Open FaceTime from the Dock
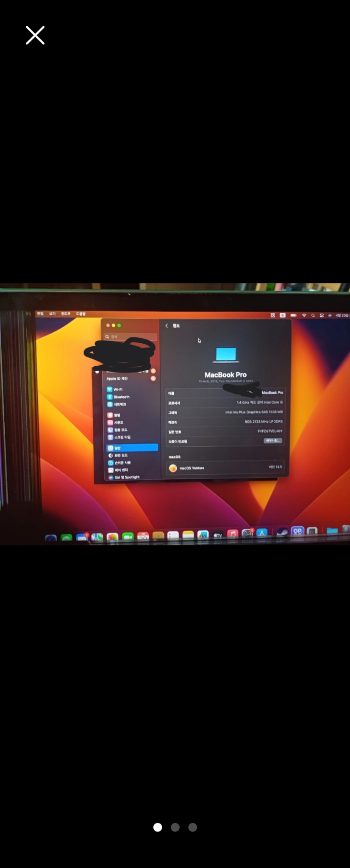This screenshot has height=868, width=350. (x=128, y=537)
